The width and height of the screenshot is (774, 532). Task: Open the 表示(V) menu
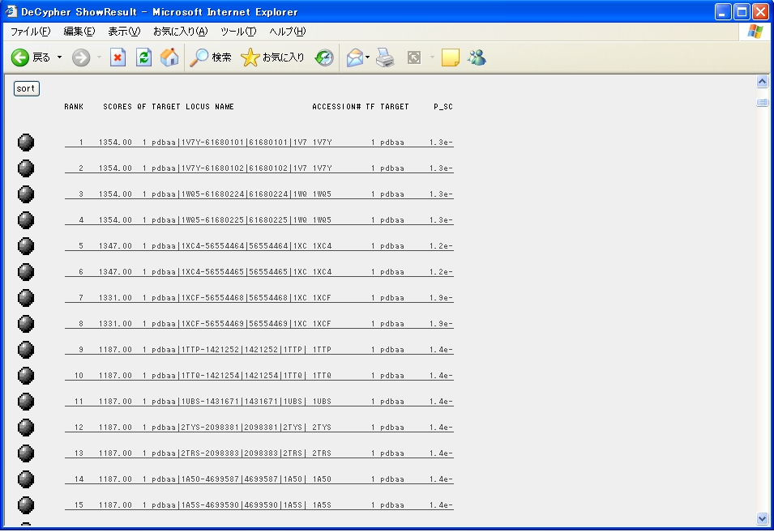(124, 32)
